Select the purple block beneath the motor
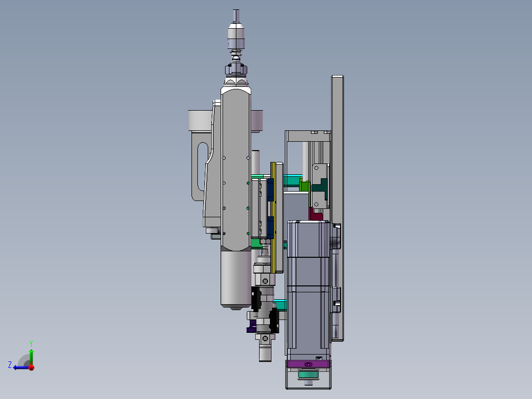The image size is (532, 399). pos(308,364)
